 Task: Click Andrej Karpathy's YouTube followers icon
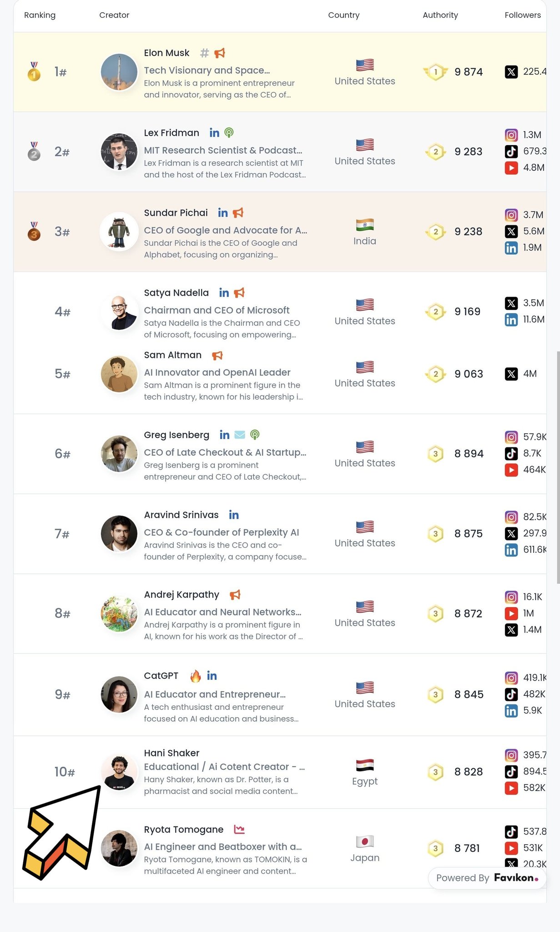511,613
